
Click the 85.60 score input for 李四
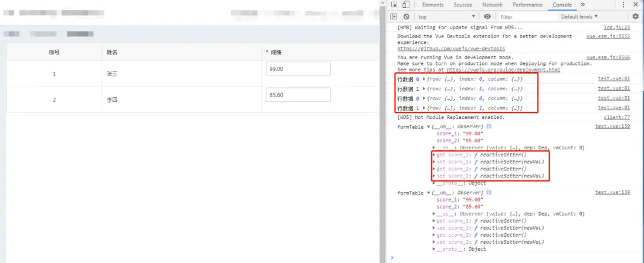298,95
